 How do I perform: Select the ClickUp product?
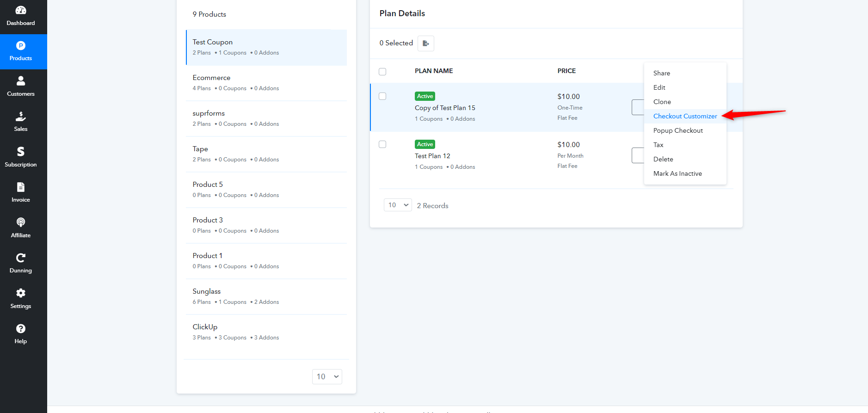coord(266,332)
